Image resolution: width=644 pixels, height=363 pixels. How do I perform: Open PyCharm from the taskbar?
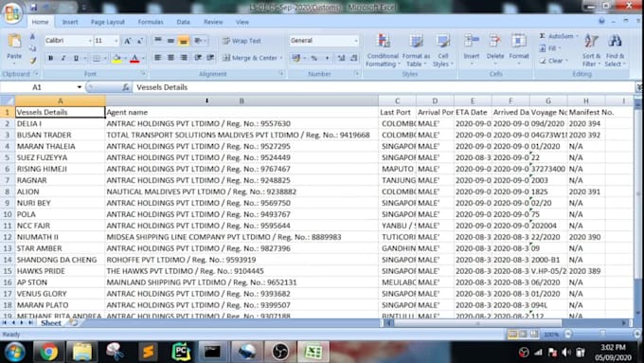click(x=181, y=352)
